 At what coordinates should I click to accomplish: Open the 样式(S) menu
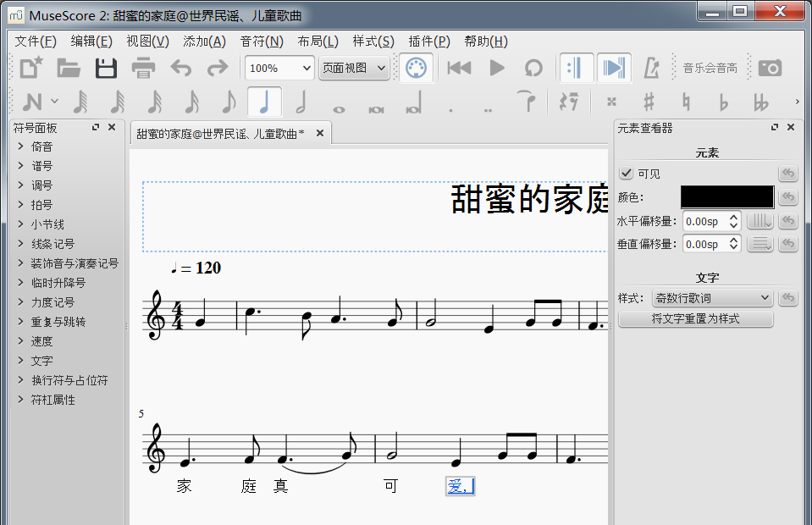pos(373,41)
